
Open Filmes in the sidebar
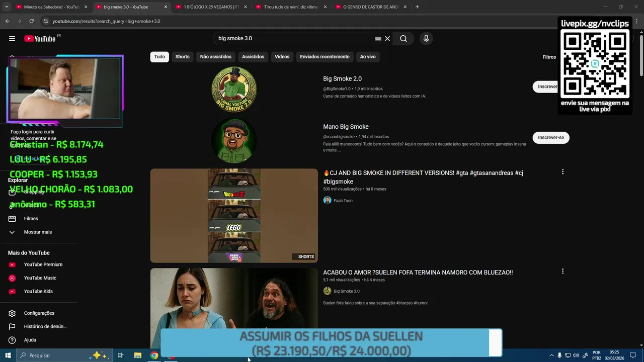31,219
